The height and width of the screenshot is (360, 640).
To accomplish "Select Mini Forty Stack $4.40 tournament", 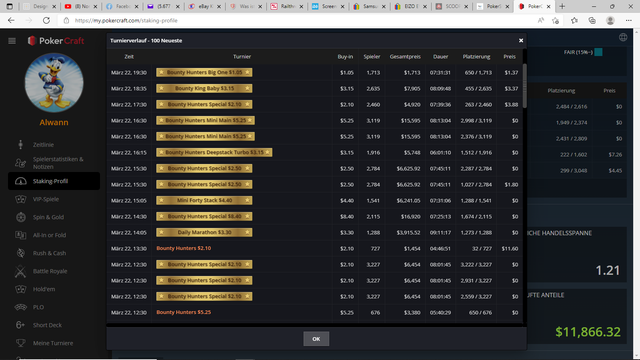I will tap(204, 200).
